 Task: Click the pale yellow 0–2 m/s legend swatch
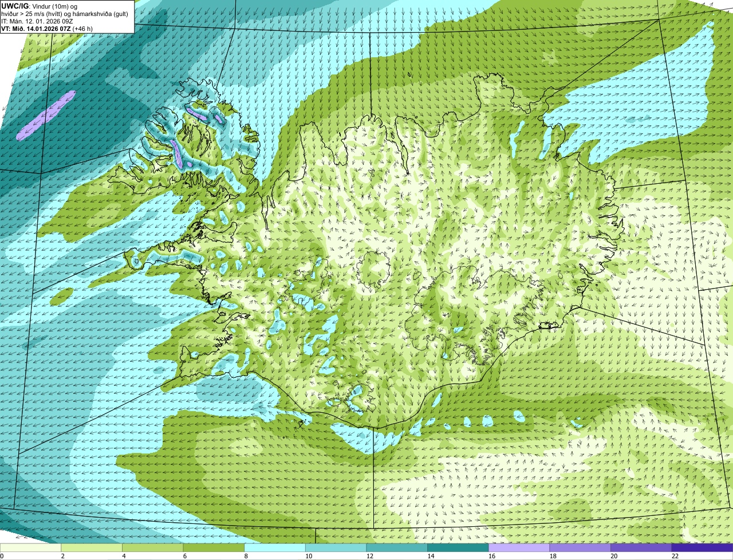tap(31, 547)
